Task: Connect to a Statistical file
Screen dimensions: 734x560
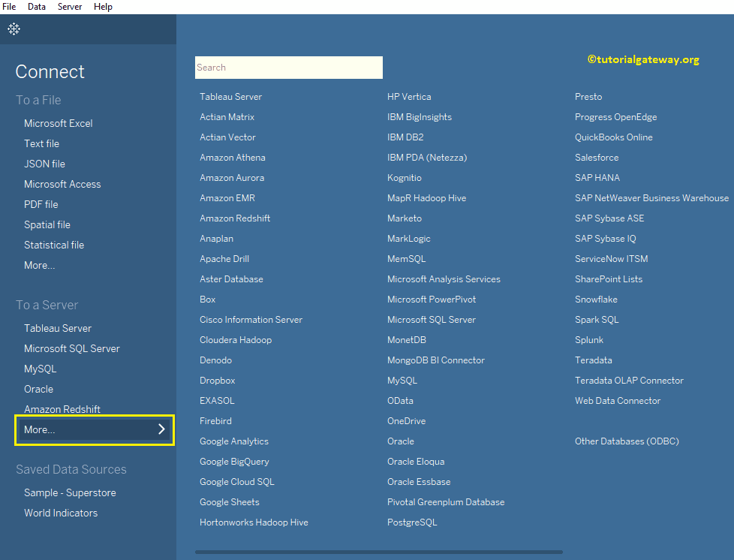Action: [x=54, y=245]
